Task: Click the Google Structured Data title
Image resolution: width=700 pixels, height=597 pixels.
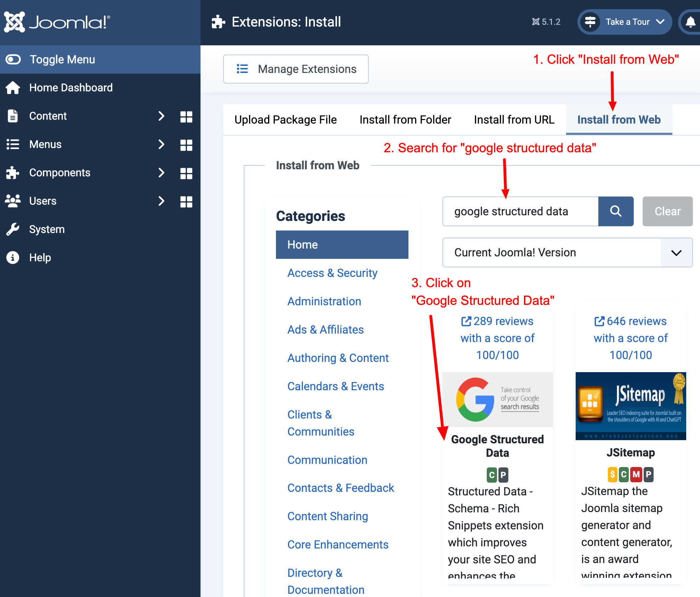Action: (497, 446)
